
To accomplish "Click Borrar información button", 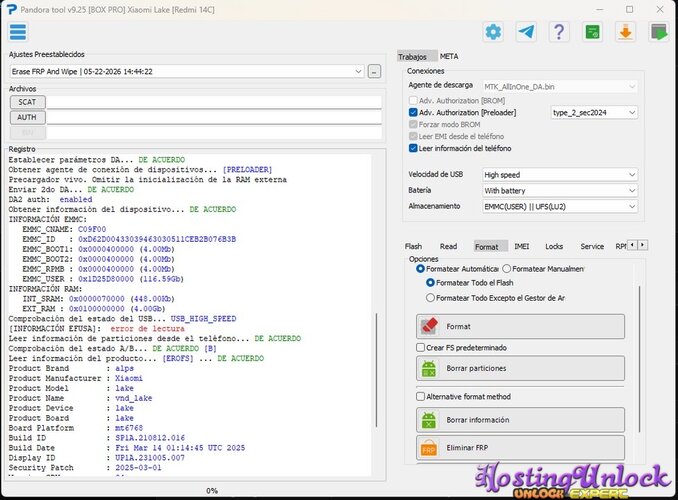I will point(521,420).
